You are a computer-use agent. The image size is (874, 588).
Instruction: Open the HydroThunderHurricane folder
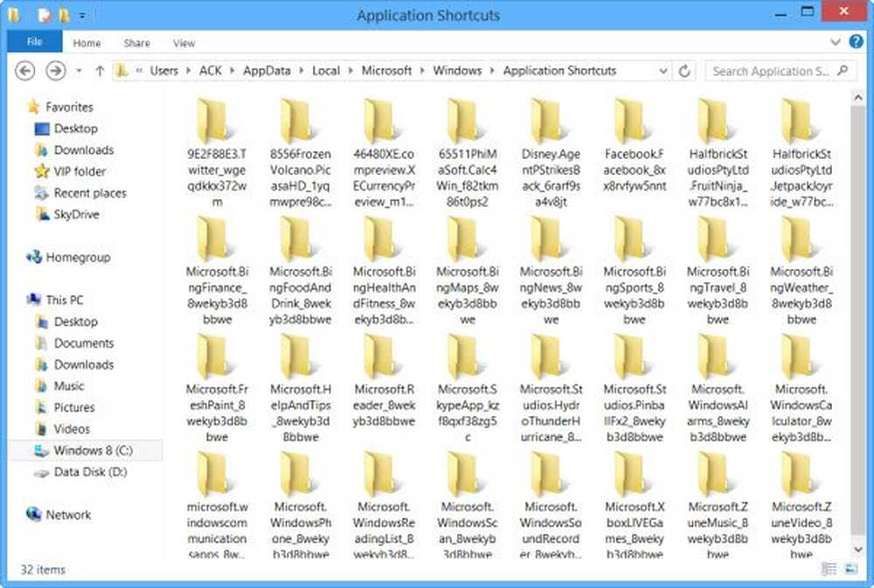click(x=551, y=389)
